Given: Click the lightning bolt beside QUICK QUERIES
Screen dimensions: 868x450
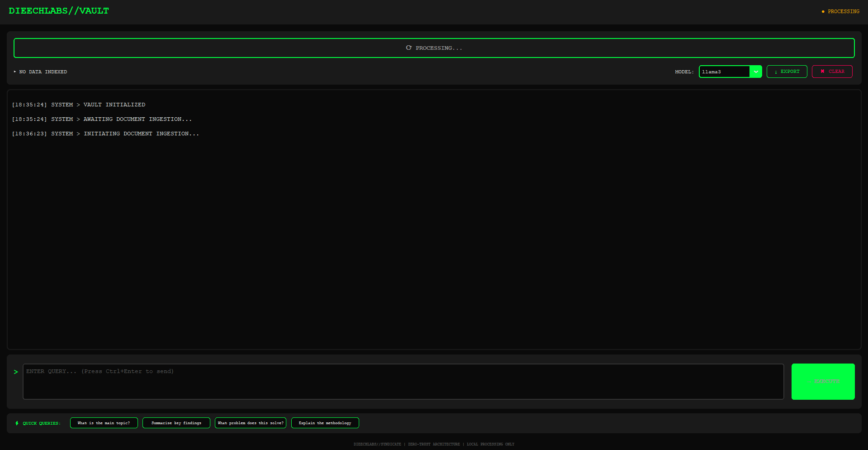Looking at the screenshot, I should pos(17,423).
